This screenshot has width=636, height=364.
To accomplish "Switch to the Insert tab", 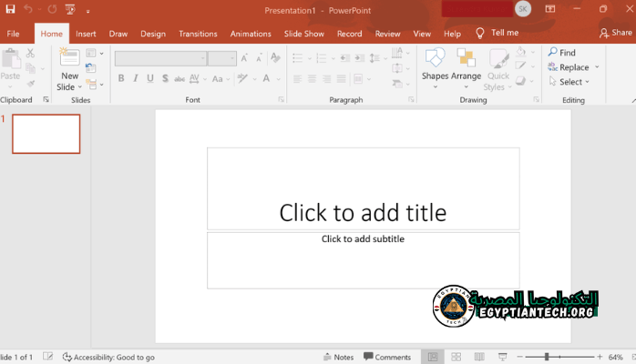I will pos(86,34).
